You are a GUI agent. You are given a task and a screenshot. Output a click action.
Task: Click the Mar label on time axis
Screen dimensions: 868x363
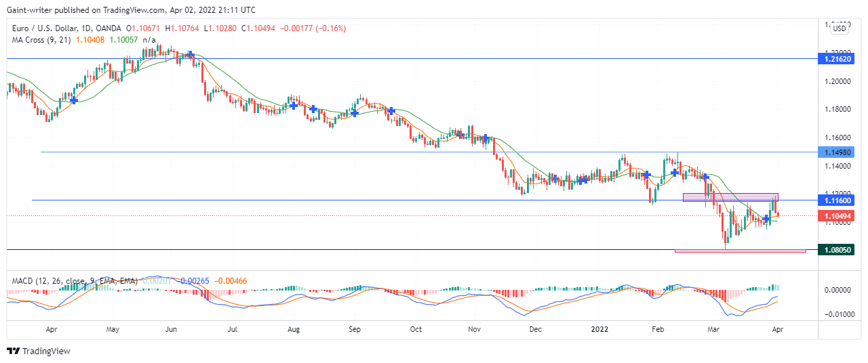click(x=713, y=330)
